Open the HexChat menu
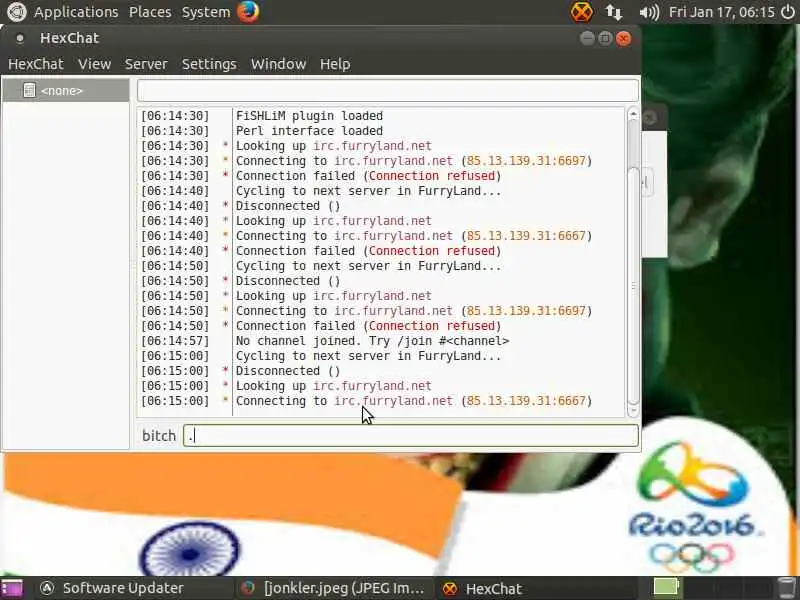This screenshot has width=800, height=600. click(36, 64)
